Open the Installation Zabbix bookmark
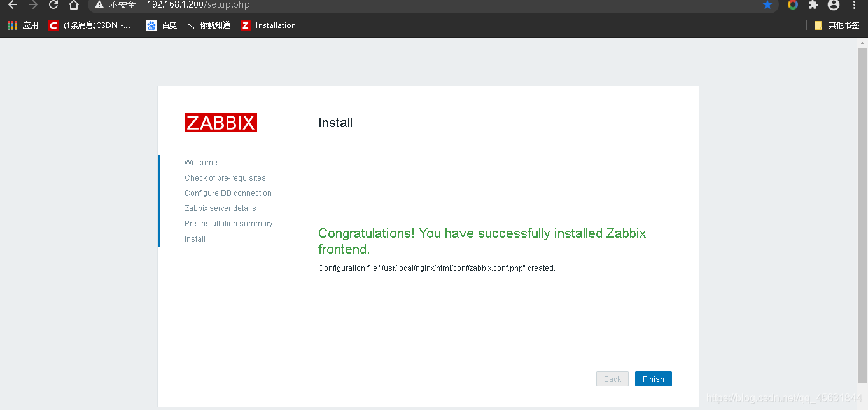The image size is (868, 410). [268, 25]
